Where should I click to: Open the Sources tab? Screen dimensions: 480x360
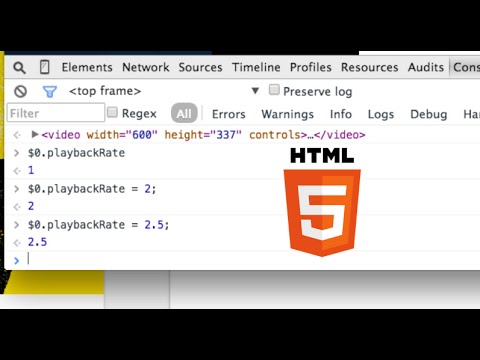coord(200,67)
